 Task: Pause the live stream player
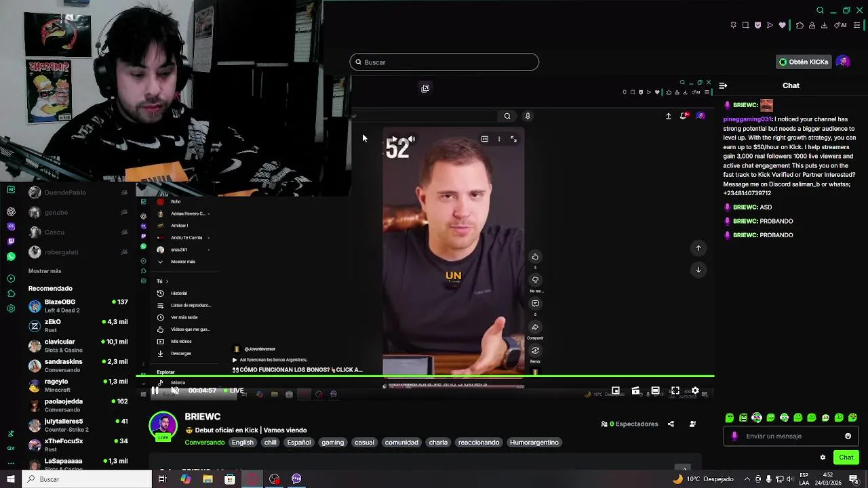pyautogui.click(x=155, y=390)
